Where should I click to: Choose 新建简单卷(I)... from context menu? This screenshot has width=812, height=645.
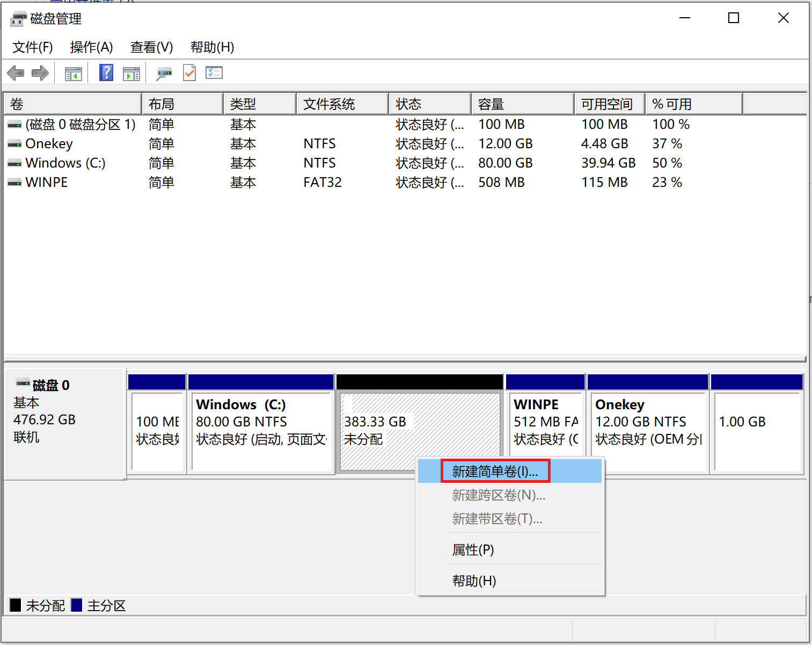495,472
